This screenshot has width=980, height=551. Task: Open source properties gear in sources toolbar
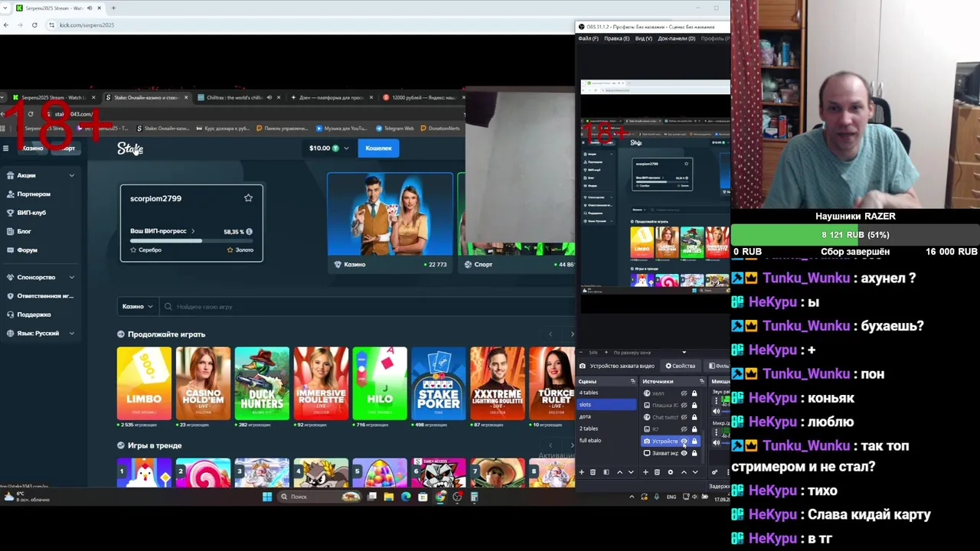(x=671, y=472)
